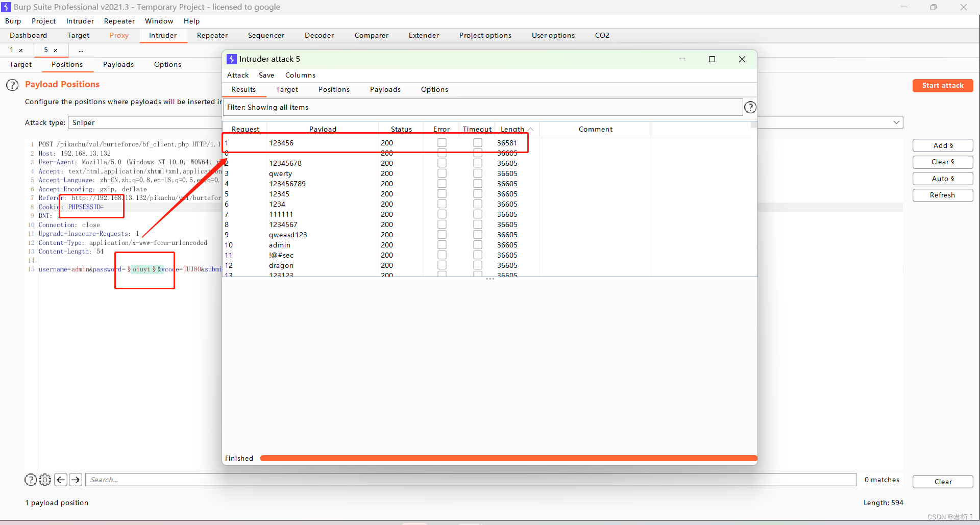Click the Filter: Showing all items bar
The image size is (980, 525).
(x=483, y=107)
